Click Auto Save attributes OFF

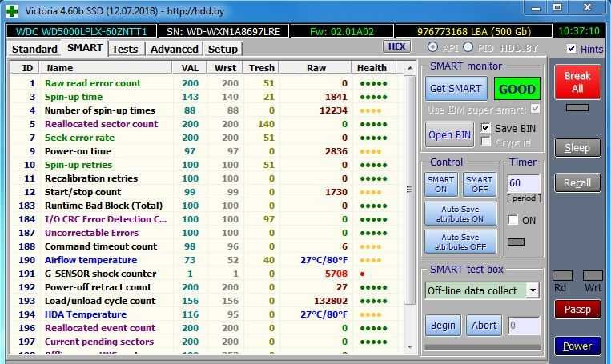[460, 242]
